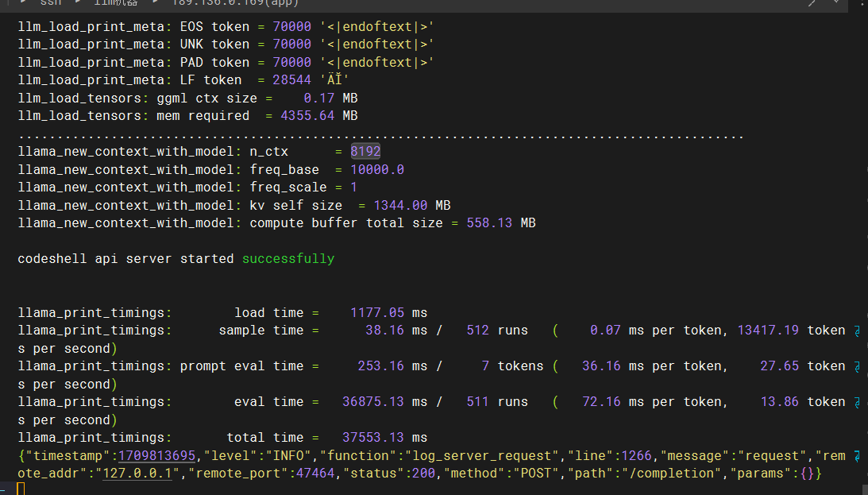Select the llm机器 breadcrumb item
The width and height of the screenshot is (868, 495).
[x=116, y=2]
